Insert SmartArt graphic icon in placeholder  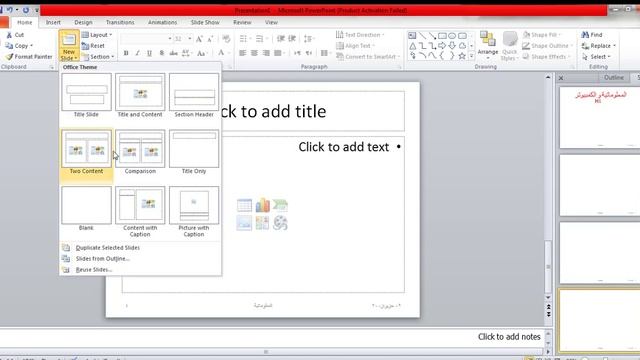[x=280, y=205]
